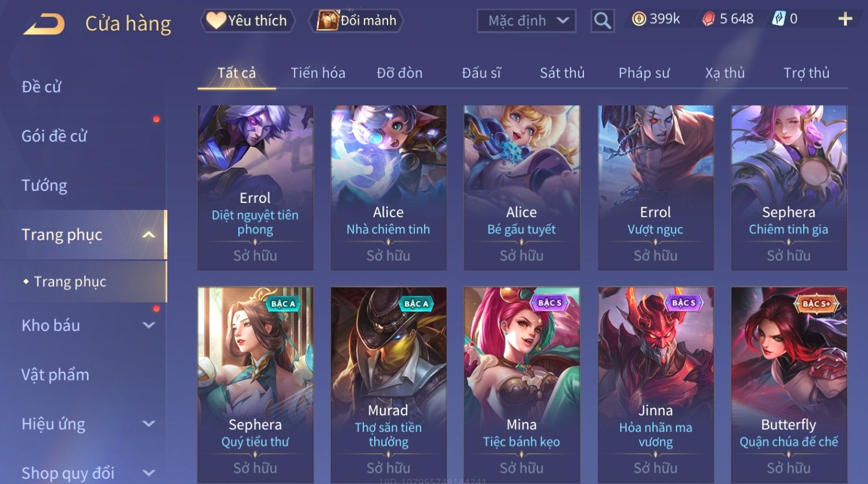Screen dimensions: 868x484
Task: Open search with the magnifier icon
Action: (602, 21)
